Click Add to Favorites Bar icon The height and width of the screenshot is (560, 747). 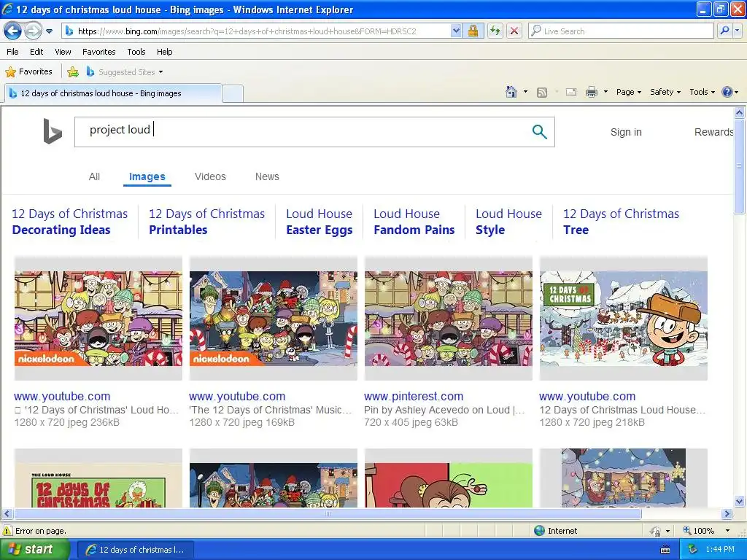click(73, 72)
